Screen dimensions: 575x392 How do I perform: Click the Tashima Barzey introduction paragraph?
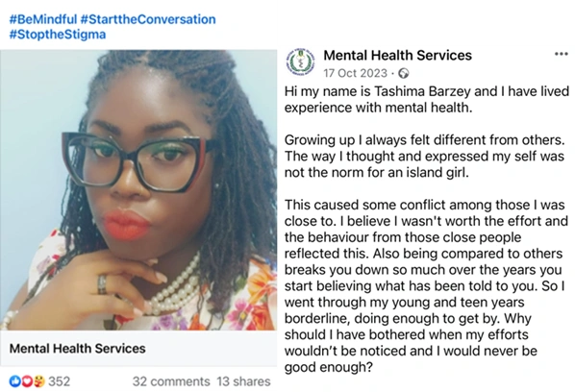[427, 99]
